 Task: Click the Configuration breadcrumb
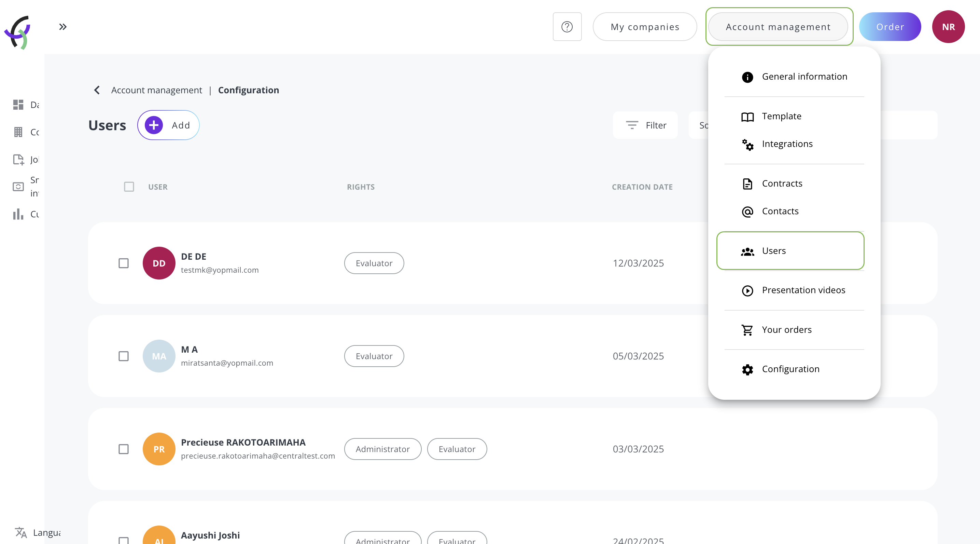pyautogui.click(x=249, y=90)
